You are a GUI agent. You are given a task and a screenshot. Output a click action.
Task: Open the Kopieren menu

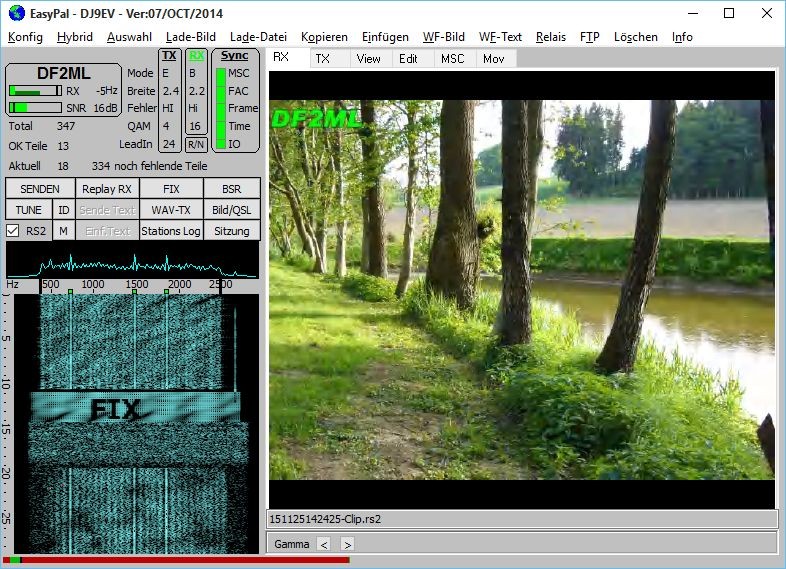click(x=324, y=37)
